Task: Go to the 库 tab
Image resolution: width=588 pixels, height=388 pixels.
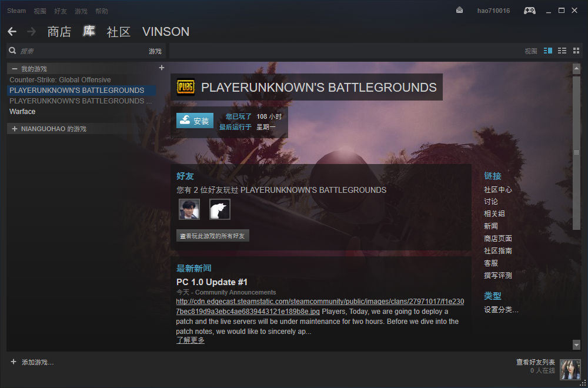Action: [x=89, y=31]
